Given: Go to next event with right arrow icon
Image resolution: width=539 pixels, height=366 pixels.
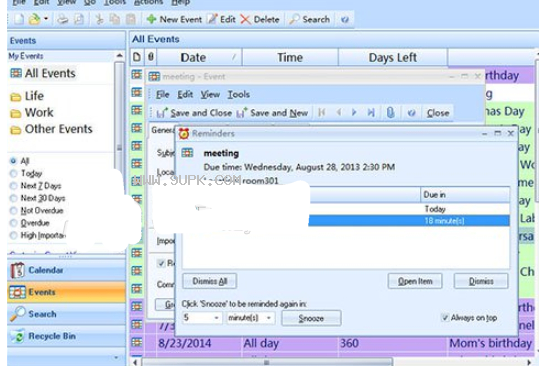Looking at the screenshot, I should click(354, 113).
